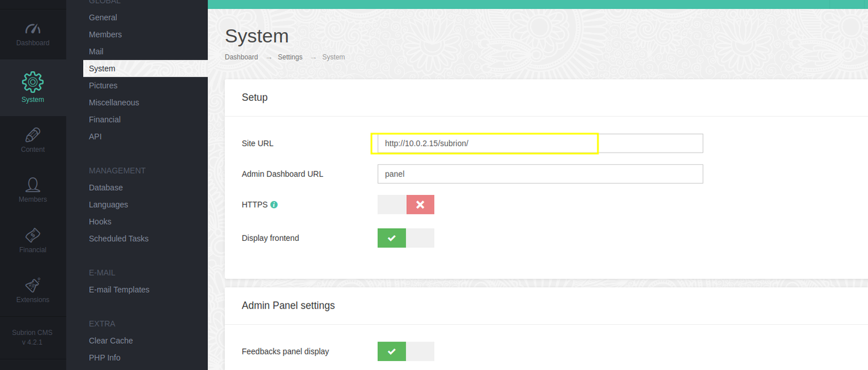This screenshot has height=370, width=868.
Task: Click the System breadcrumb text
Action: click(333, 57)
